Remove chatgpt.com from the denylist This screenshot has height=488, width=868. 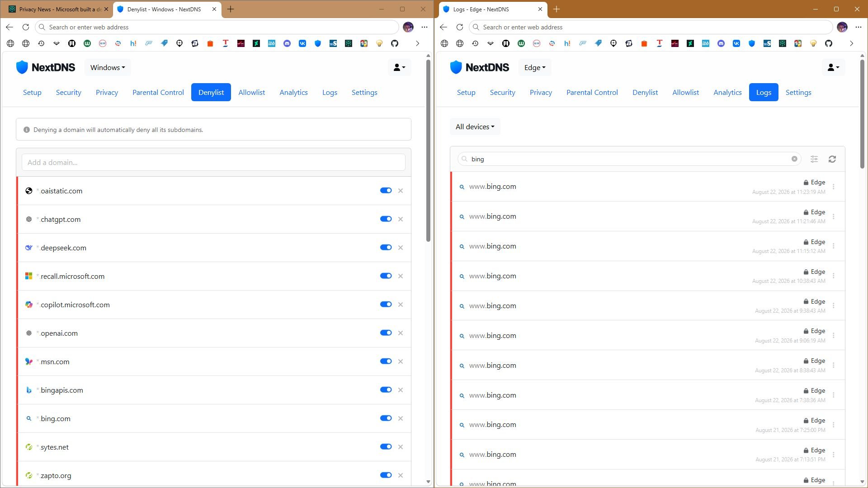(x=401, y=219)
